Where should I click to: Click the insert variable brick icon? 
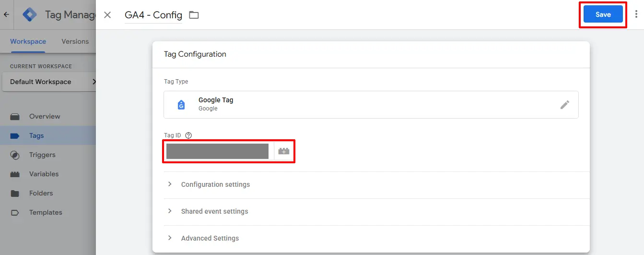(x=284, y=151)
